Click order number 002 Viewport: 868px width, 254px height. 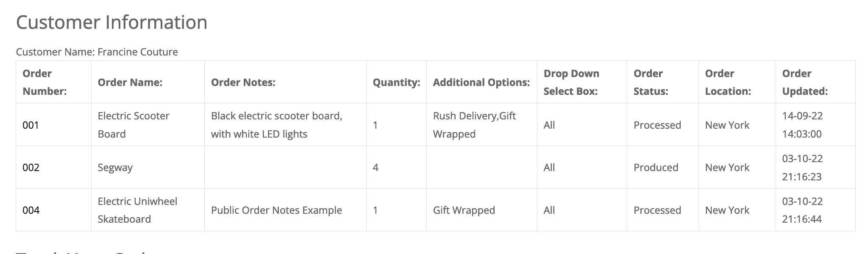coord(31,168)
